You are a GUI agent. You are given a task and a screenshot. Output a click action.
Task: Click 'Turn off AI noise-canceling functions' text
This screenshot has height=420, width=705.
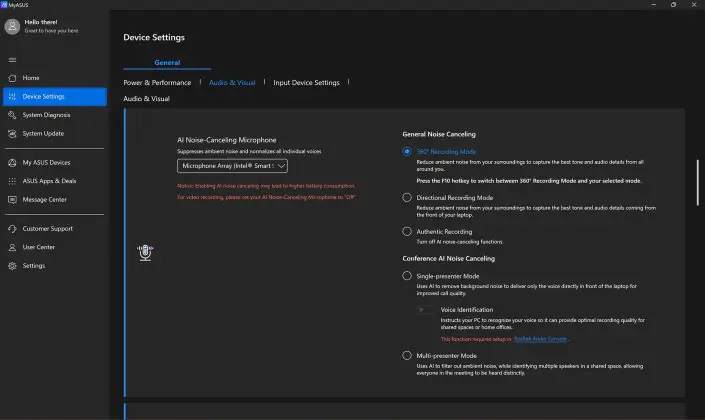point(460,242)
